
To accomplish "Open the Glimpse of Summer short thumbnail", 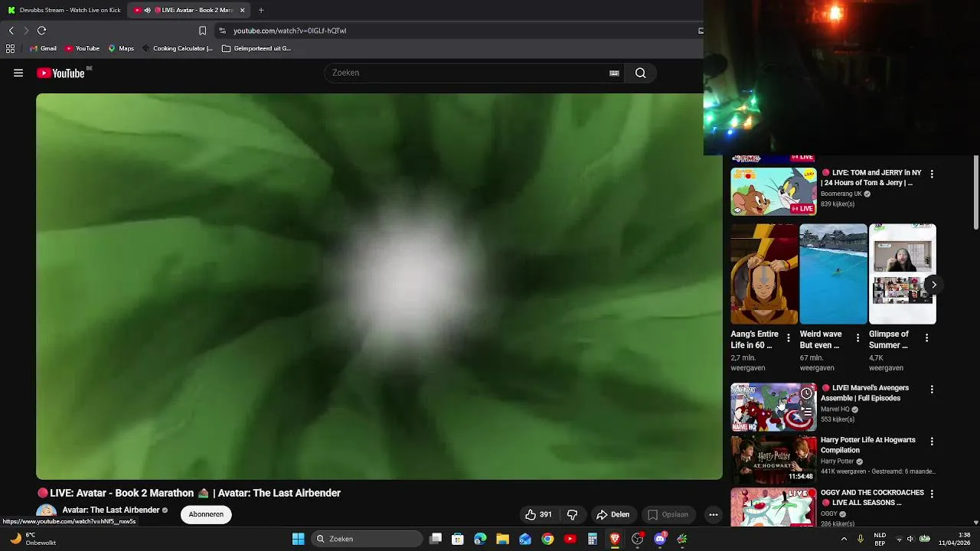I will pos(902,274).
